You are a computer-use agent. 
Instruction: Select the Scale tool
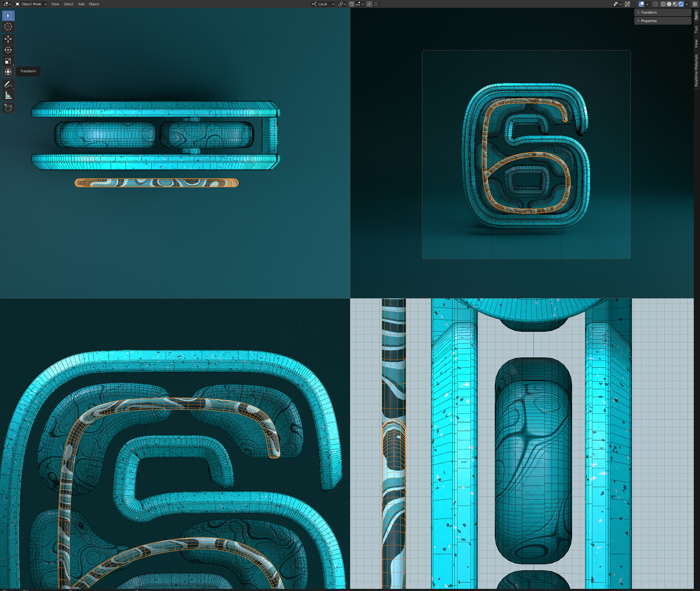(8, 61)
